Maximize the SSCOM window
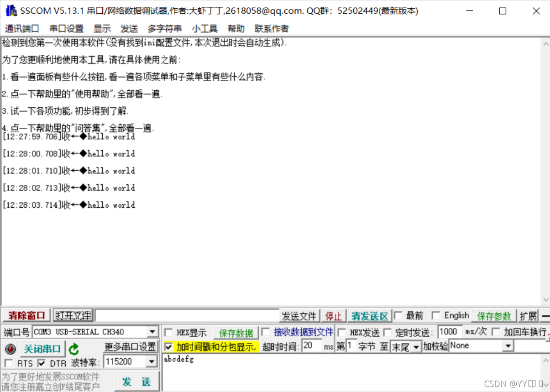Image resolution: width=550 pixels, height=392 pixels. pos(503,11)
